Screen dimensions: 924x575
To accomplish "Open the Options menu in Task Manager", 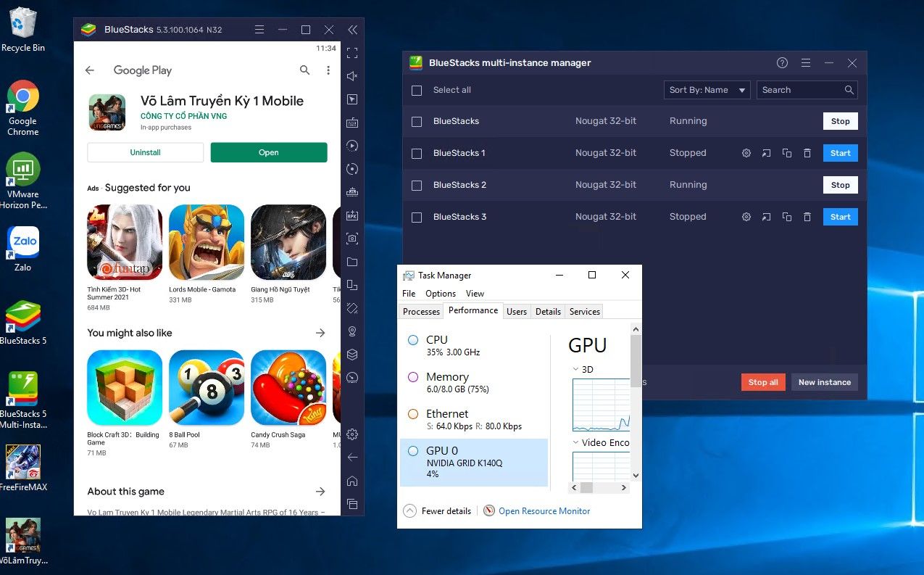I will click(440, 294).
